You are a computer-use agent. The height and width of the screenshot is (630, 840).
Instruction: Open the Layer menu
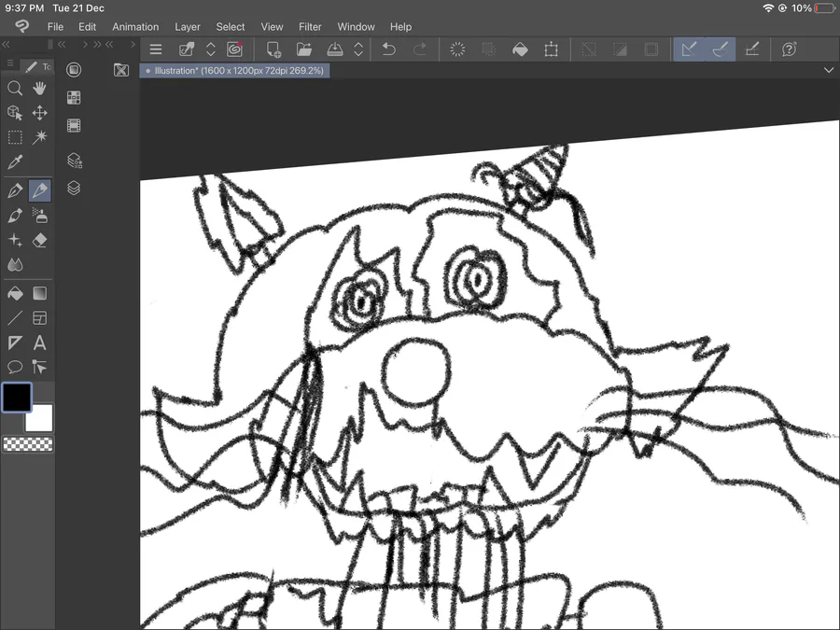(x=188, y=27)
